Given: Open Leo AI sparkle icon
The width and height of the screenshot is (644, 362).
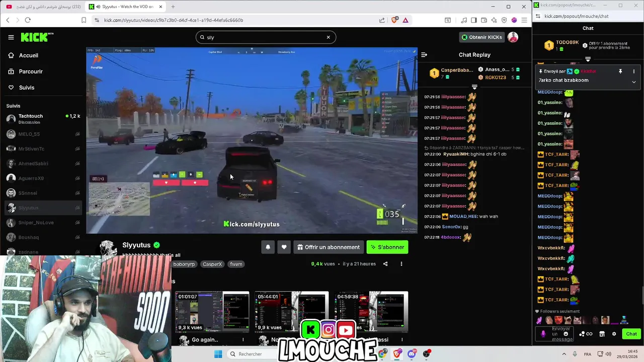Looking at the screenshot, I should [494, 20].
